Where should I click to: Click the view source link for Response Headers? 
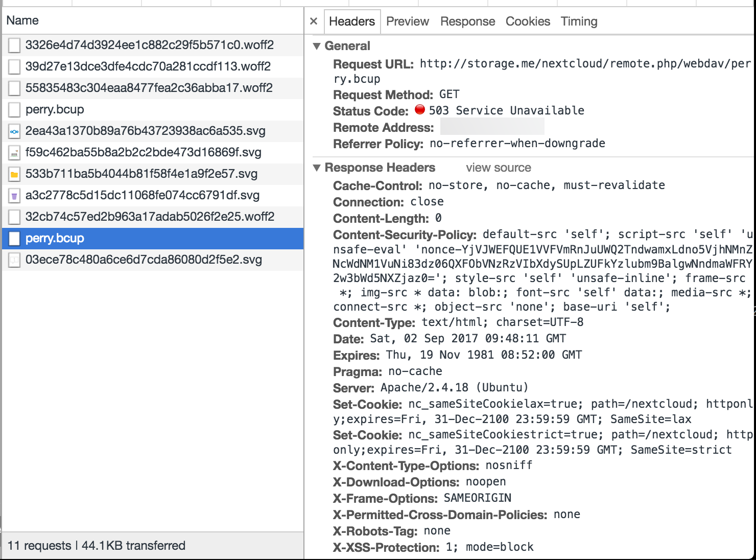point(498,167)
